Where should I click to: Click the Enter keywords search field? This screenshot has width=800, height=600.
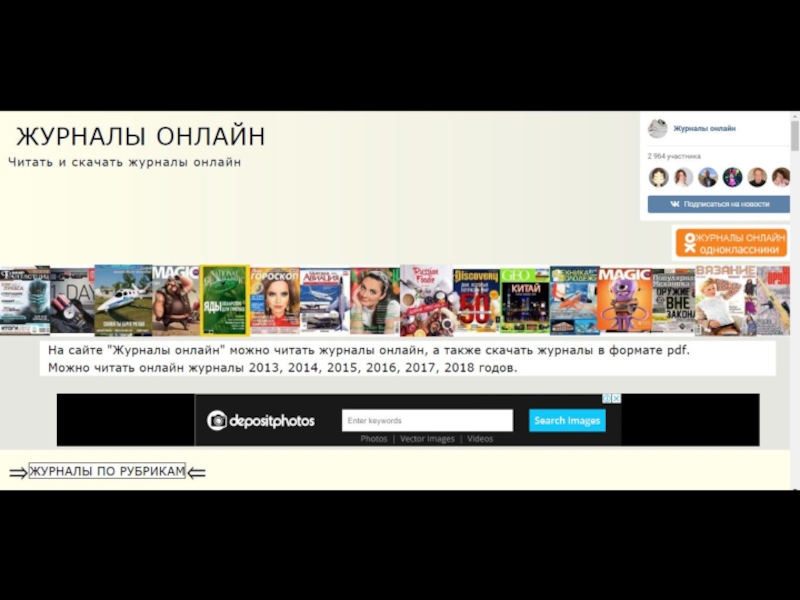[x=427, y=421]
